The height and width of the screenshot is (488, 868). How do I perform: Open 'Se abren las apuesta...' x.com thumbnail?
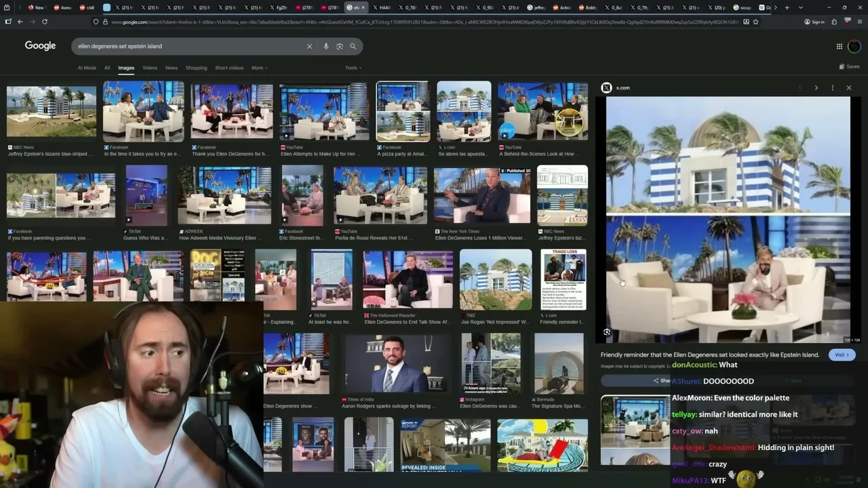464,111
